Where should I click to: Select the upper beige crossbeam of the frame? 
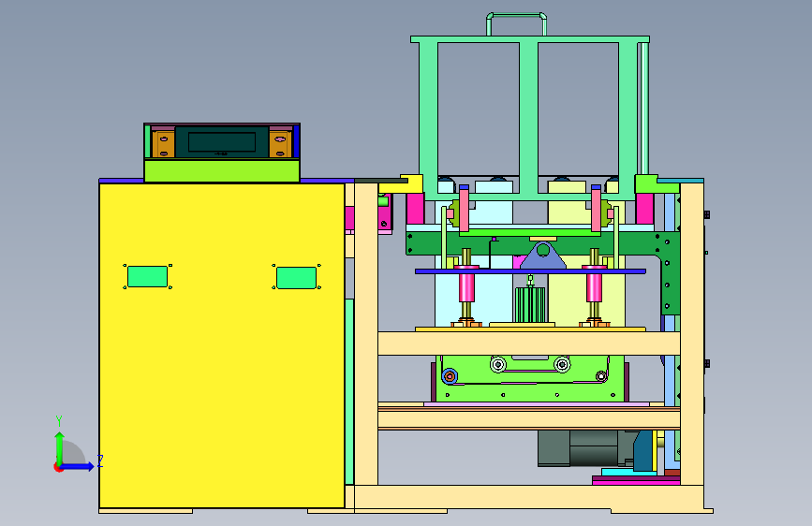pos(529,343)
